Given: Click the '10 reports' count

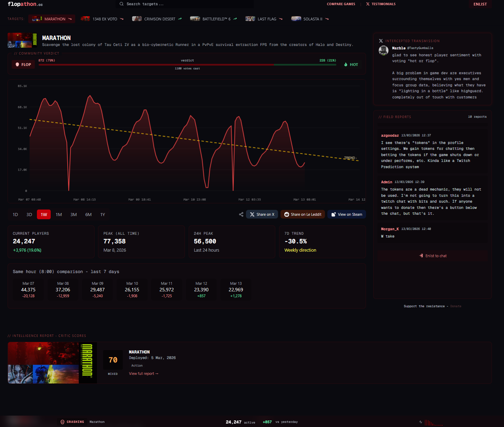Looking at the screenshot, I should 477,117.
